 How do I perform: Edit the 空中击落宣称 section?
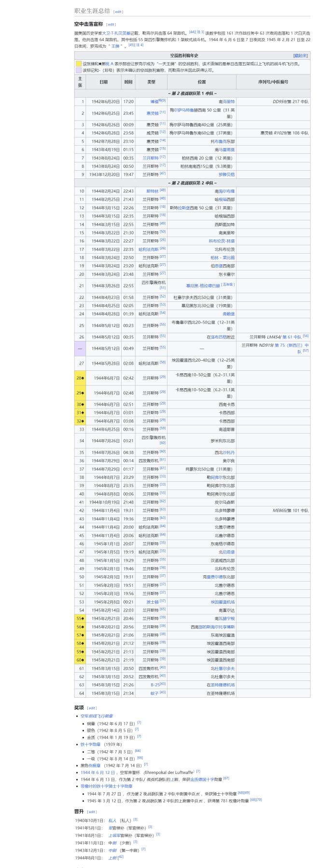(111, 24)
